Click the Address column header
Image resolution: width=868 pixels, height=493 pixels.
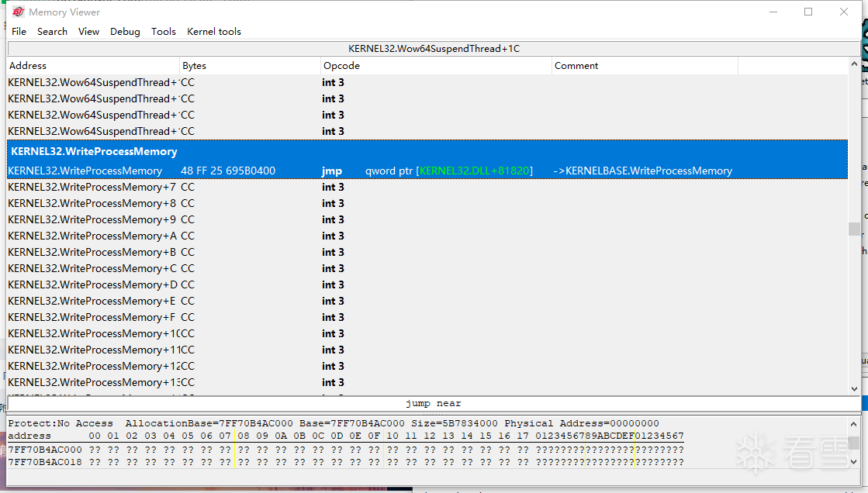[x=93, y=65]
